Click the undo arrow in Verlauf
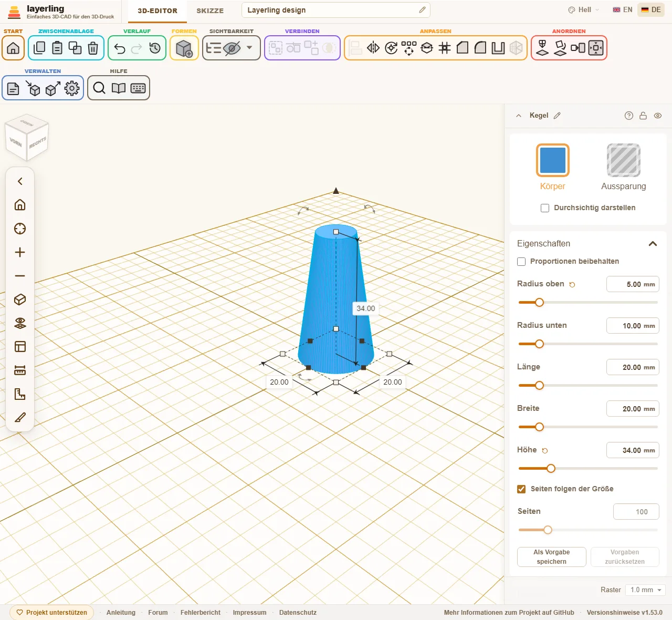This screenshot has width=672, height=620. click(120, 48)
